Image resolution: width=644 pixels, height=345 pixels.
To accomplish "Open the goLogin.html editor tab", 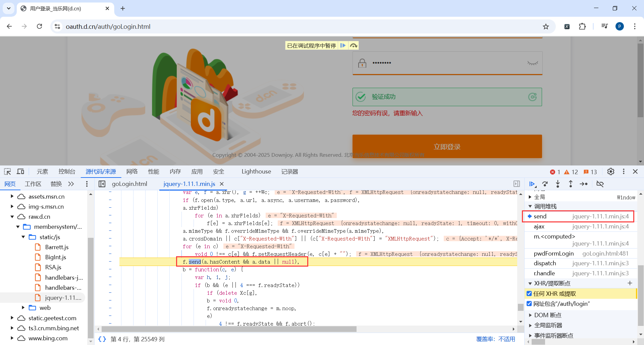I will (x=129, y=184).
